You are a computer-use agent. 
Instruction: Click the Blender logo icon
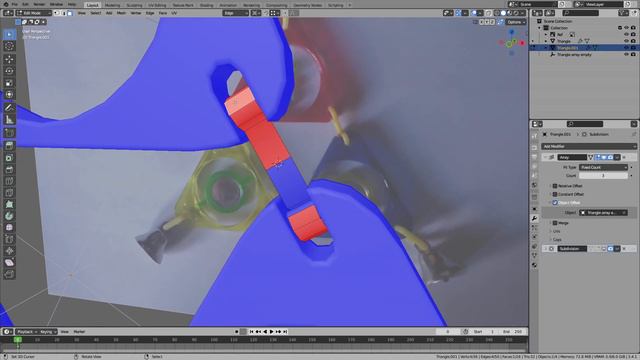(x=5, y=4)
